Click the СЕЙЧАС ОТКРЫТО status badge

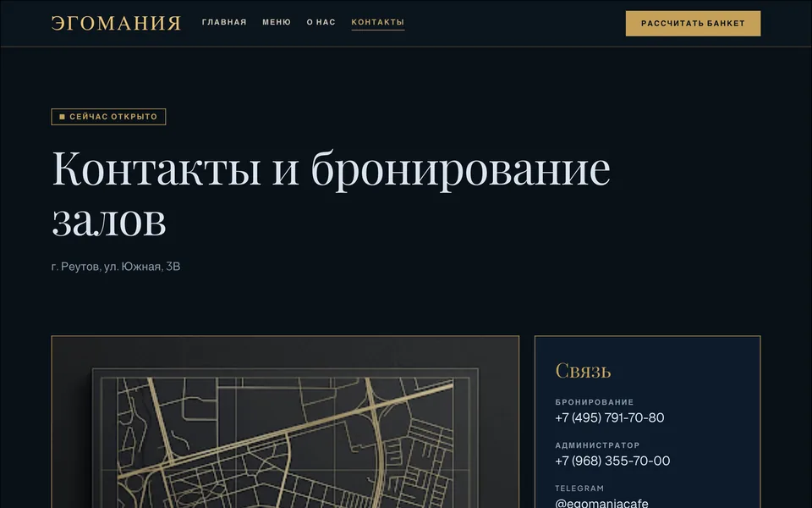point(108,117)
